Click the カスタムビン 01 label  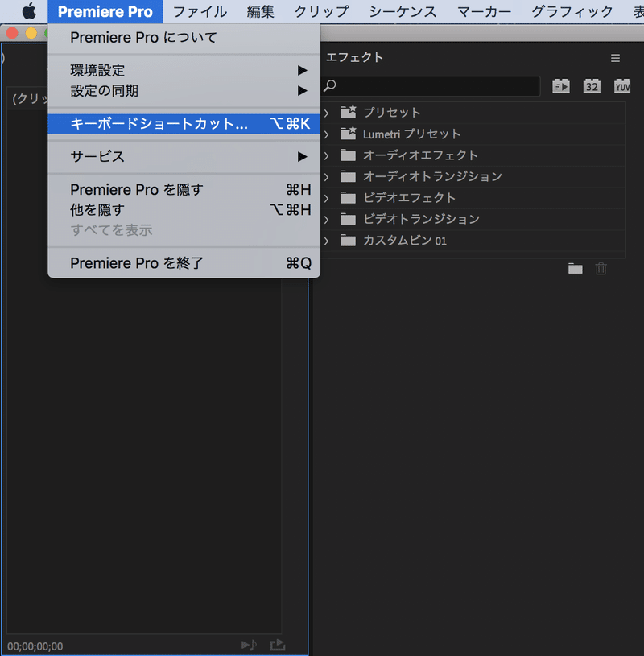pos(405,241)
